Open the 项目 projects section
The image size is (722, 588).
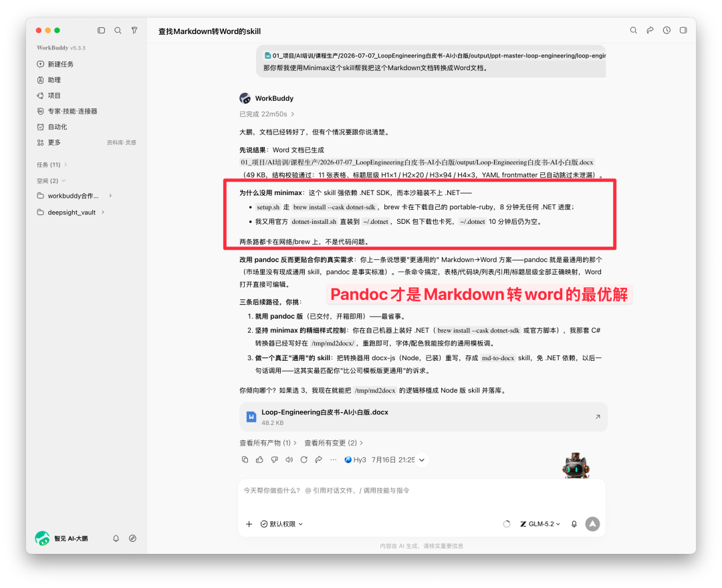[x=49, y=96]
